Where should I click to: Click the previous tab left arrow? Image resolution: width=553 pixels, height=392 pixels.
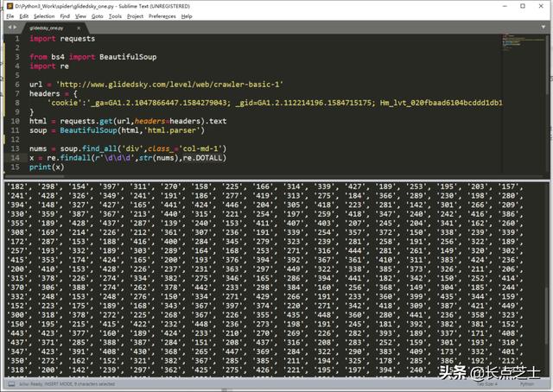10,27
